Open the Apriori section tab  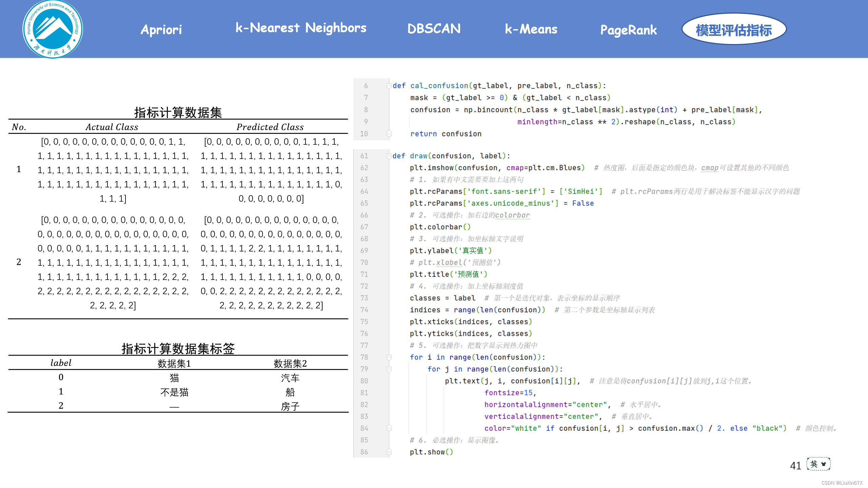[x=161, y=29]
